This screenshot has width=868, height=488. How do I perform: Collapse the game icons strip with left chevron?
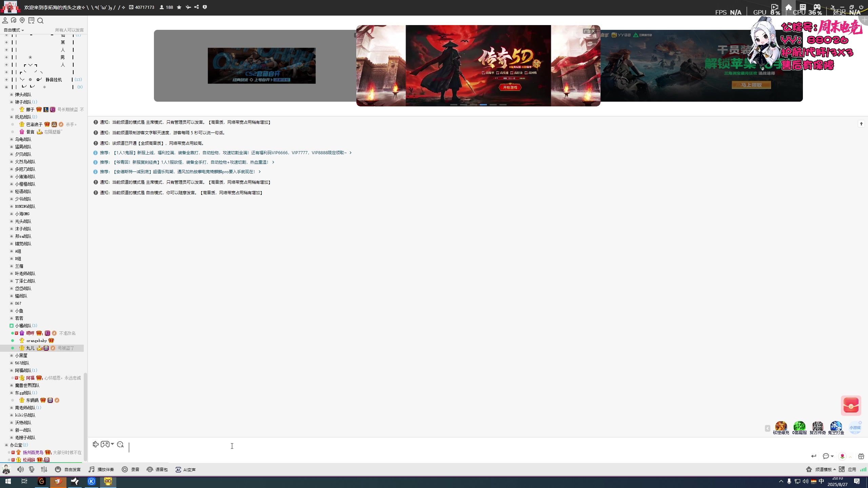point(768,428)
